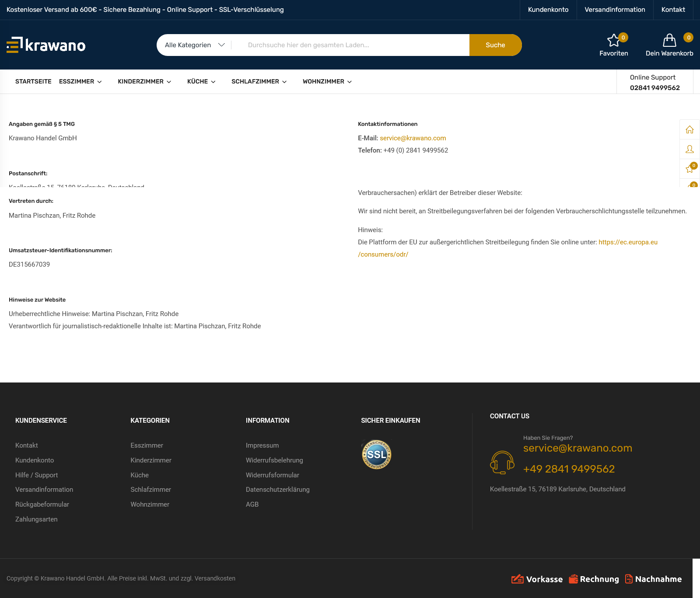Open Widerrufsformular footer link

click(273, 475)
